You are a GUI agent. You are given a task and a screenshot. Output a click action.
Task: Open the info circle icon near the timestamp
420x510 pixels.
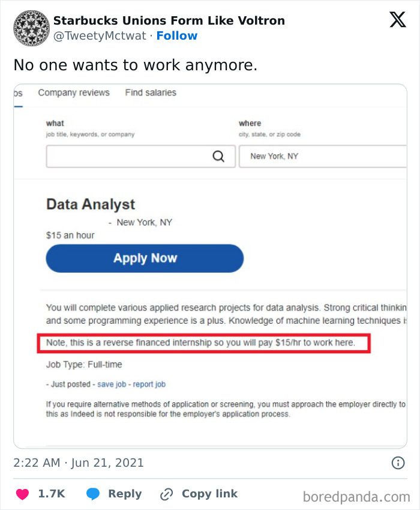click(398, 463)
